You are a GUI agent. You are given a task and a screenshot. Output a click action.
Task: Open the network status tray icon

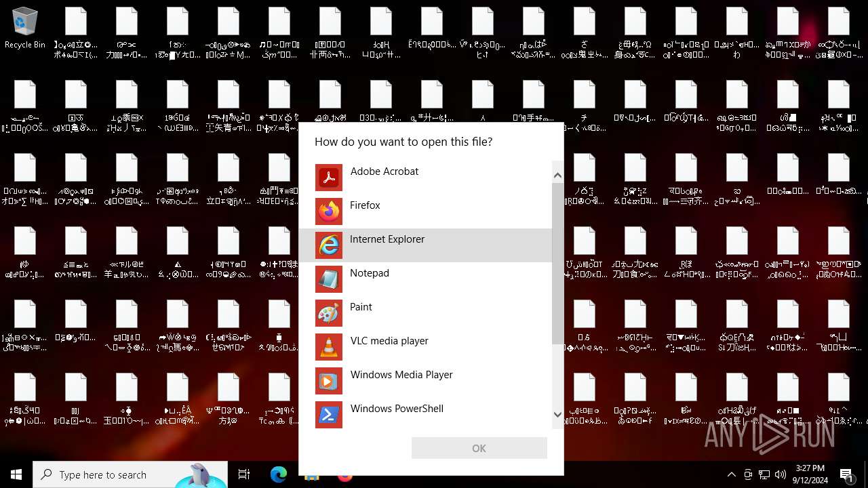[x=764, y=474]
